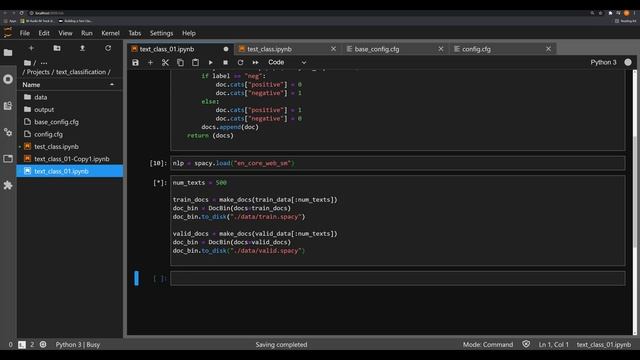The height and width of the screenshot is (360, 640).
Task: Open the Tabs menu
Action: [x=135, y=33]
